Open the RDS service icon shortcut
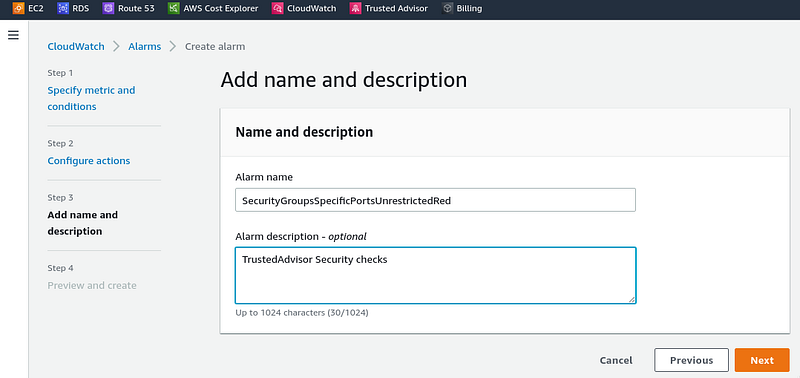Screen dimensions: 800x378 click(63, 8)
